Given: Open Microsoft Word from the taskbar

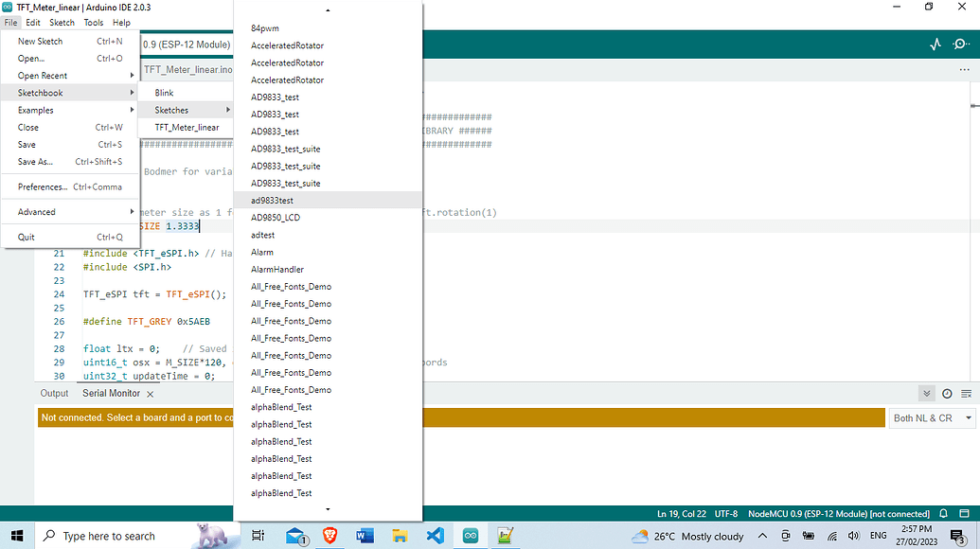Looking at the screenshot, I should click(365, 536).
